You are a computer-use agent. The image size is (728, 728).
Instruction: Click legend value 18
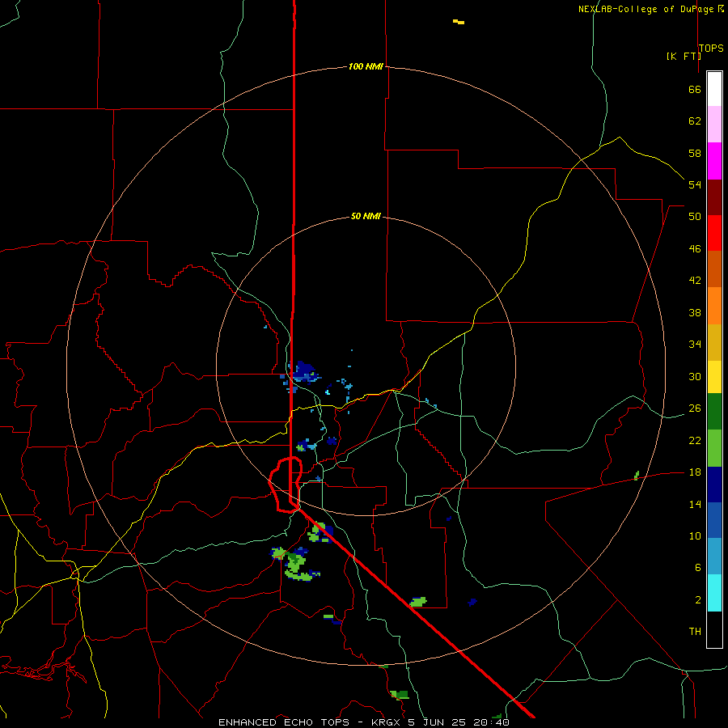pos(695,472)
